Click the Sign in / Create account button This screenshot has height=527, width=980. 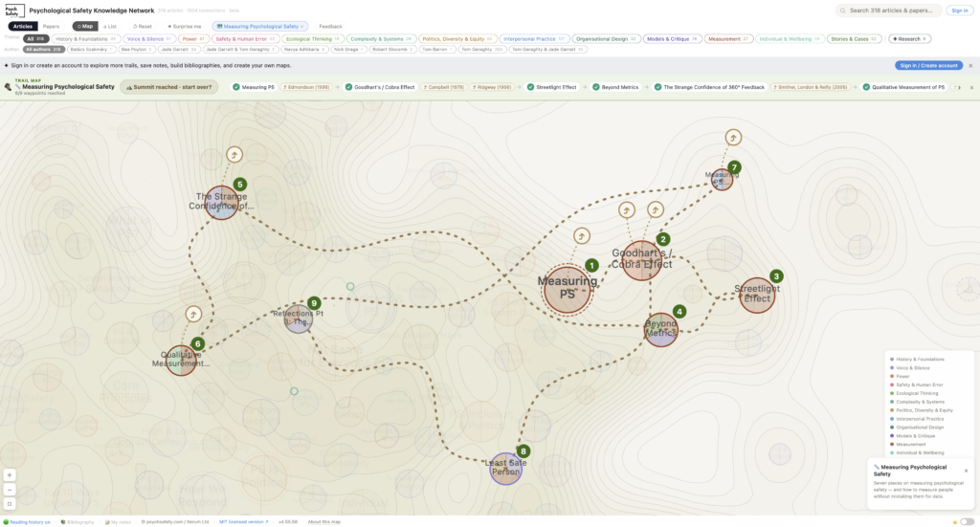tap(928, 66)
